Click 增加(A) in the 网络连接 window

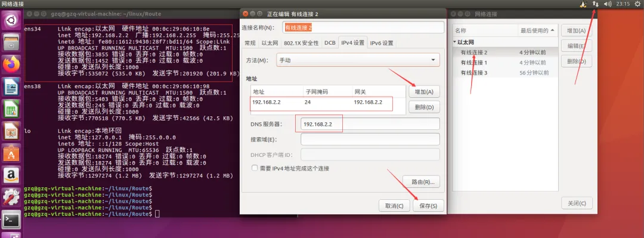tap(576, 31)
